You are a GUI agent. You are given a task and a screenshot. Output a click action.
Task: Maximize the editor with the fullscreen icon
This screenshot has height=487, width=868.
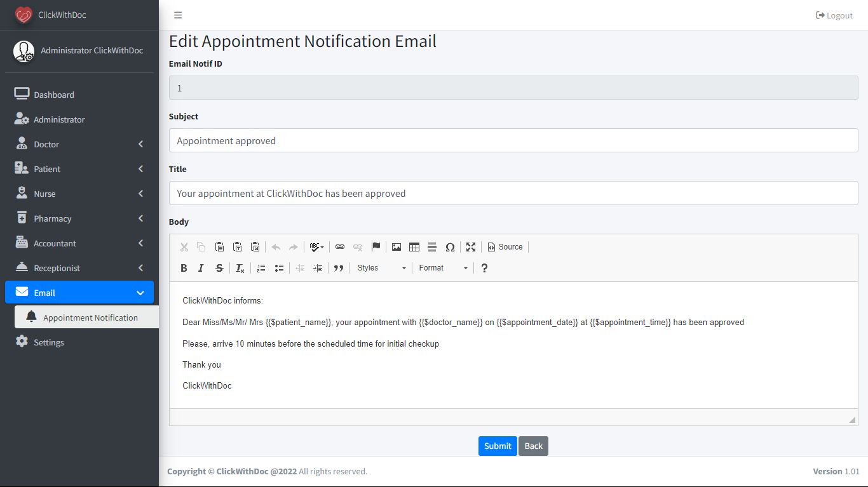(471, 247)
